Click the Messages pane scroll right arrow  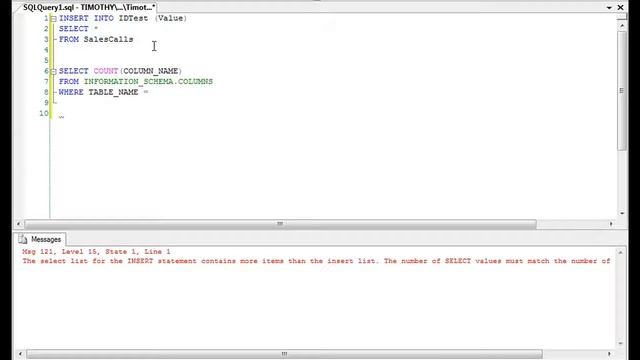pyautogui.click(x=609, y=354)
